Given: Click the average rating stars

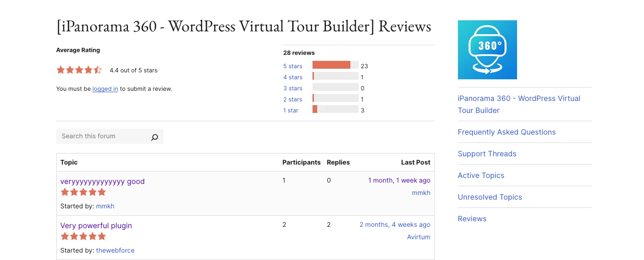Looking at the screenshot, I should pyautogui.click(x=79, y=70).
